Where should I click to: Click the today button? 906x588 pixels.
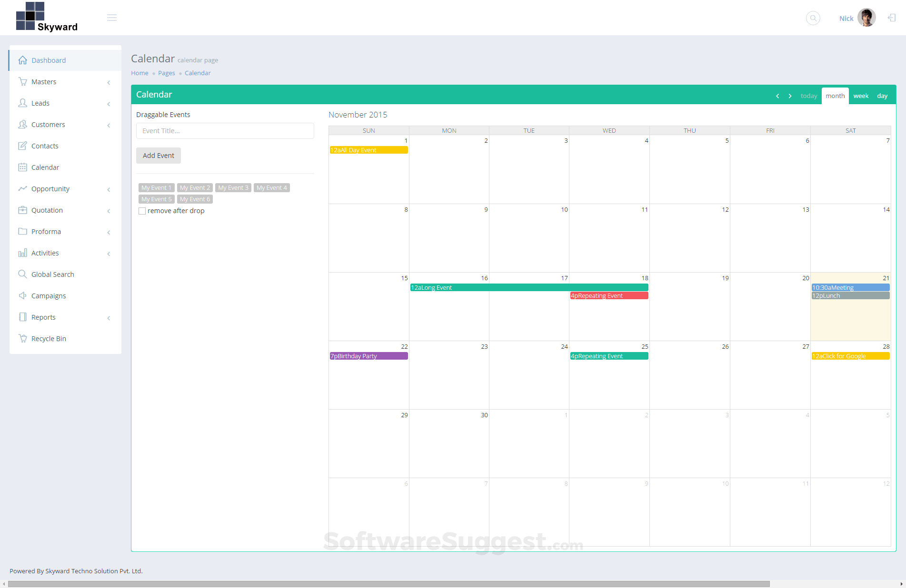click(808, 96)
